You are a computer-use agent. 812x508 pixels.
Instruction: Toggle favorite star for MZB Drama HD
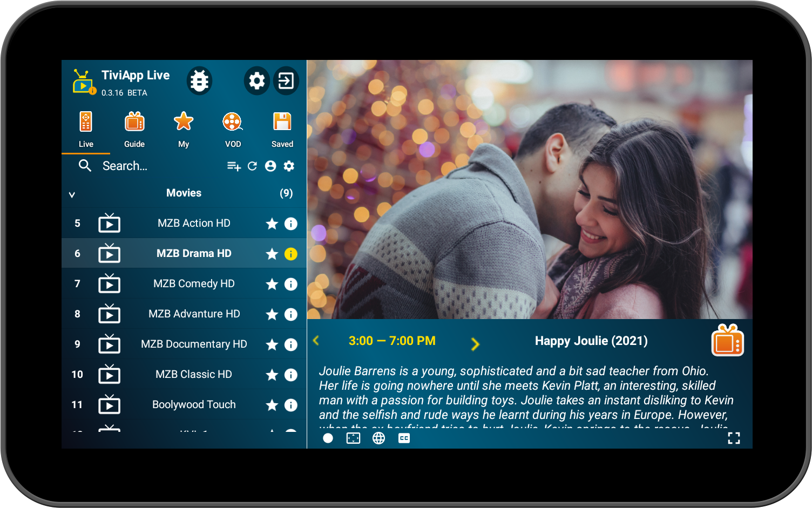click(272, 254)
